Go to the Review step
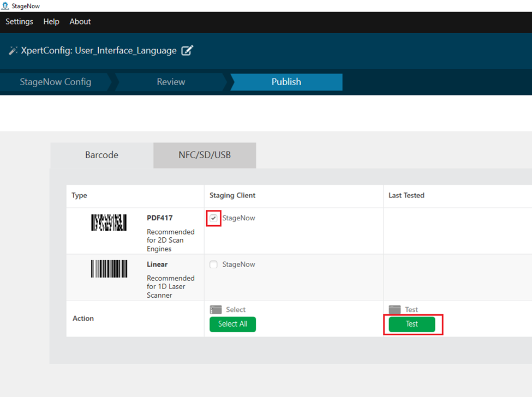 tap(171, 82)
